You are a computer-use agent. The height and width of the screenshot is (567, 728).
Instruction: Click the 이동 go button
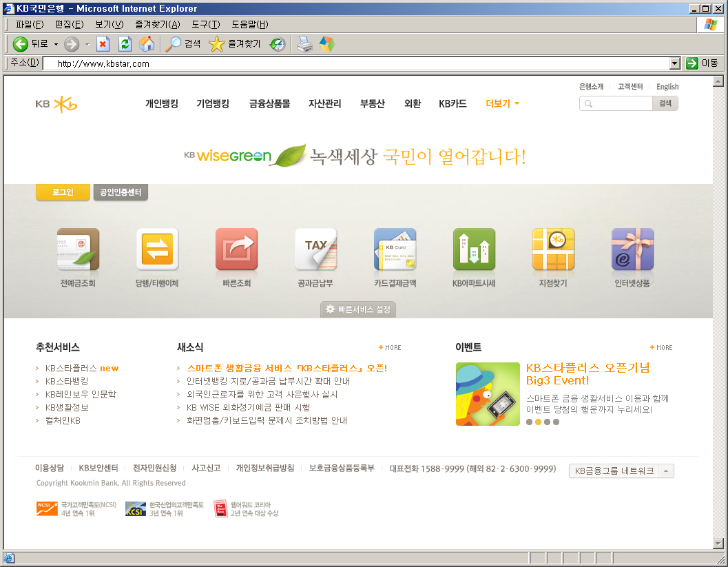pos(703,63)
